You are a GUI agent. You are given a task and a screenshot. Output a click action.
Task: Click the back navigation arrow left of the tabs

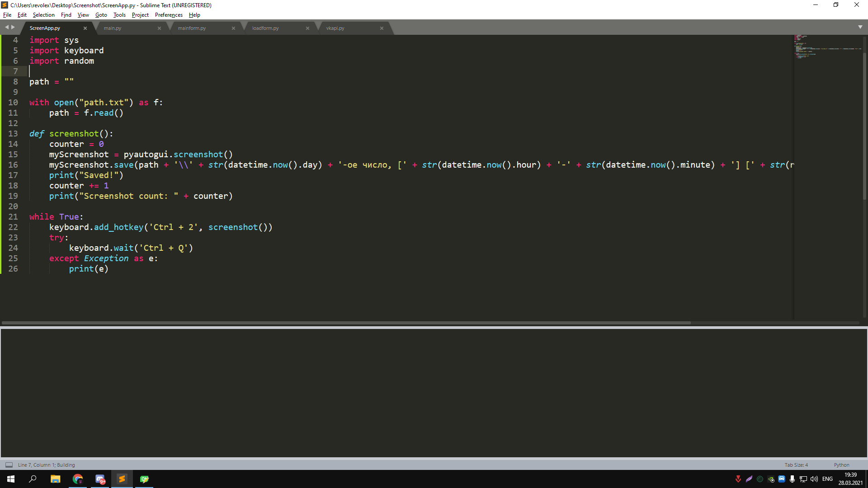coord(7,27)
